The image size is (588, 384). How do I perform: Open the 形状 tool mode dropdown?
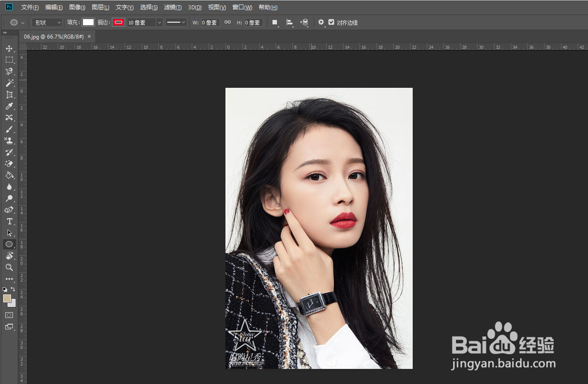[47, 23]
